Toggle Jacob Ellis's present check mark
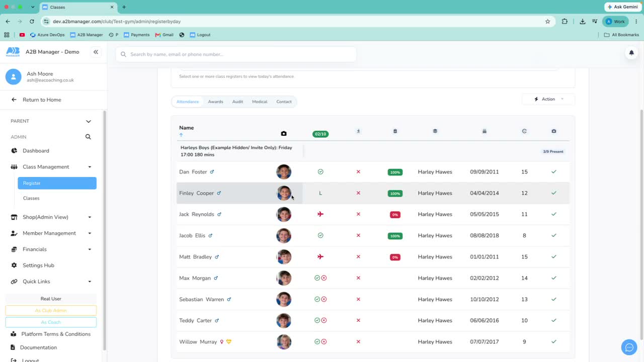This screenshot has width=644, height=362. coord(320,235)
